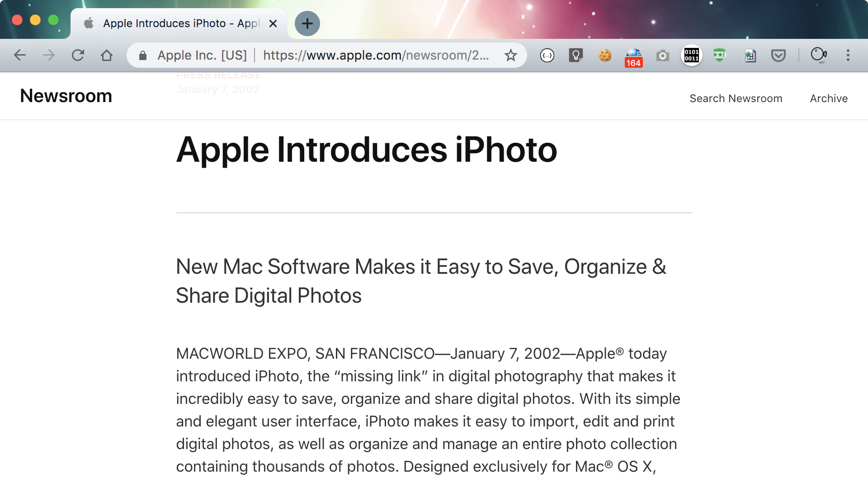Screen dimensions: 868x478
Task: Open the lightbulb extension icon
Action: tap(576, 55)
